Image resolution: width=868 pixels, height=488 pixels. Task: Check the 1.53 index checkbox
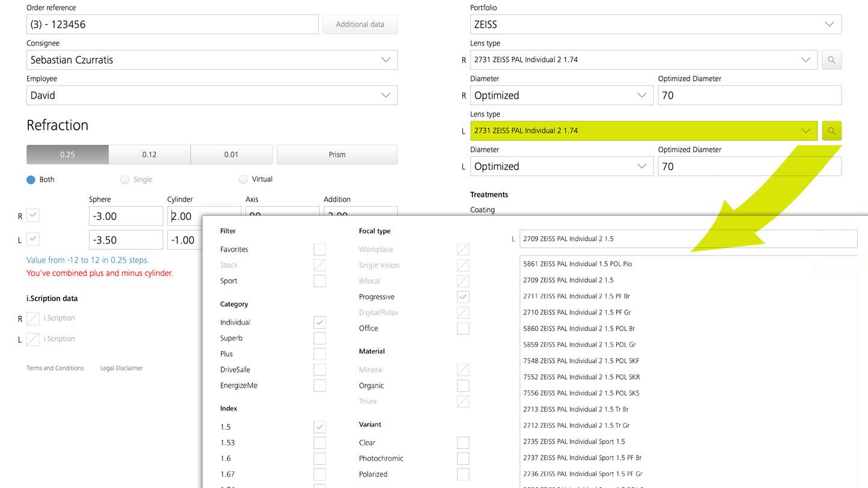pyautogui.click(x=320, y=443)
